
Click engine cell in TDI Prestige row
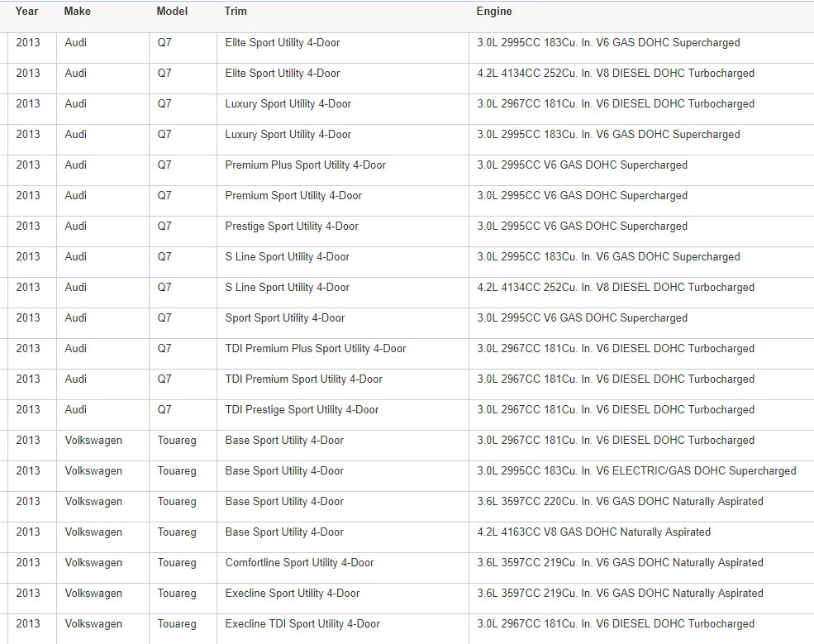(x=641, y=415)
